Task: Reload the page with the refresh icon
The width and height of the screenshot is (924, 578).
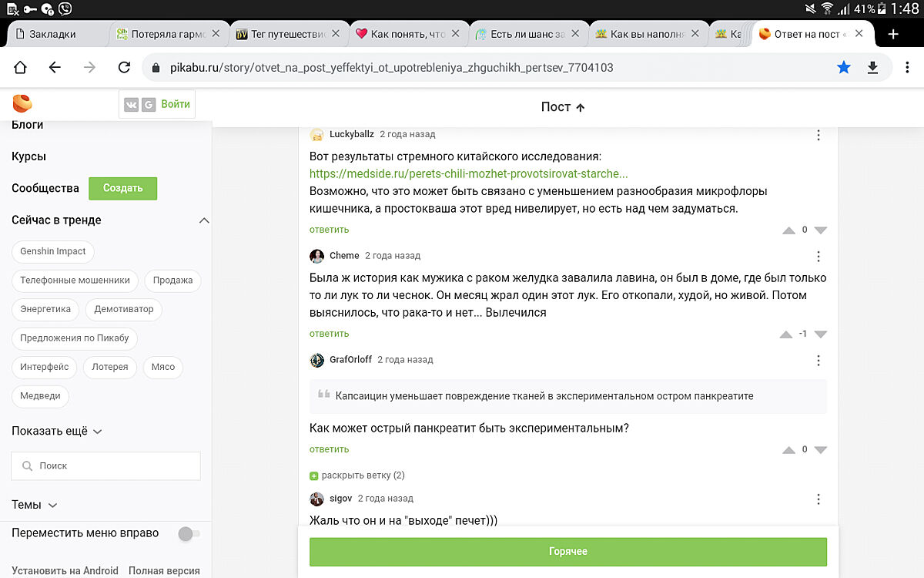Action: coord(124,68)
